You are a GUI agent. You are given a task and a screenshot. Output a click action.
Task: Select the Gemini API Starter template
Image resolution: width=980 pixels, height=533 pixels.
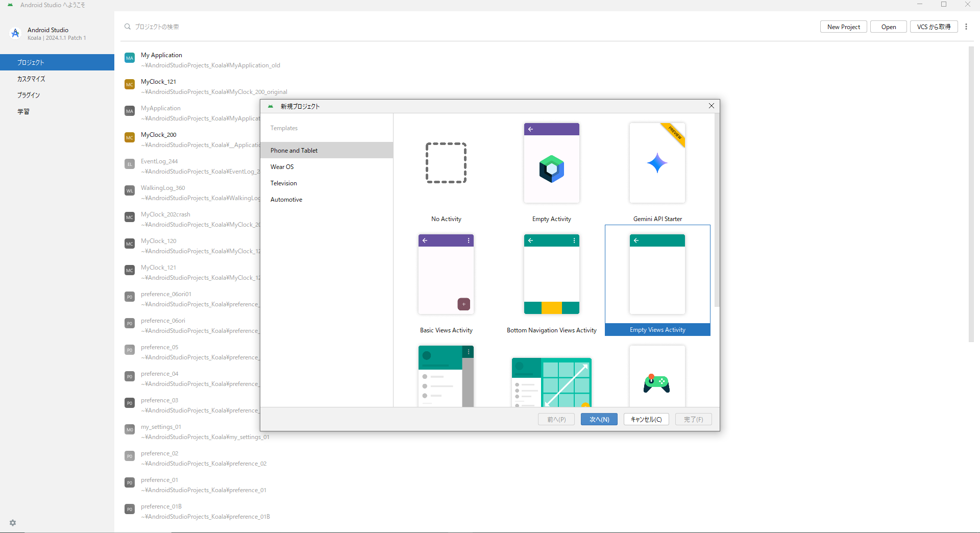pos(657,163)
